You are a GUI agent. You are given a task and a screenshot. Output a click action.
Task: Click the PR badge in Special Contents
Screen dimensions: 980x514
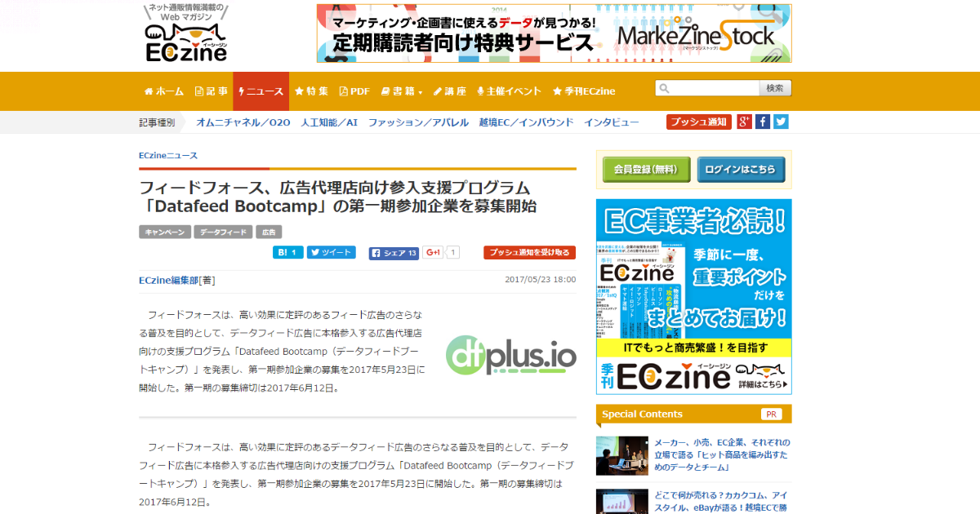pos(770,414)
